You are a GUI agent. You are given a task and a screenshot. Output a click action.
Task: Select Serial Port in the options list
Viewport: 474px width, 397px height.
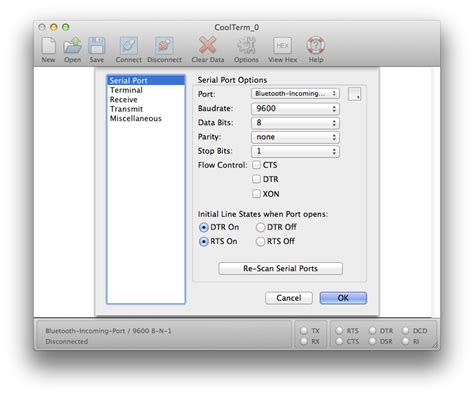pyautogui.click(x=146, y=80)
